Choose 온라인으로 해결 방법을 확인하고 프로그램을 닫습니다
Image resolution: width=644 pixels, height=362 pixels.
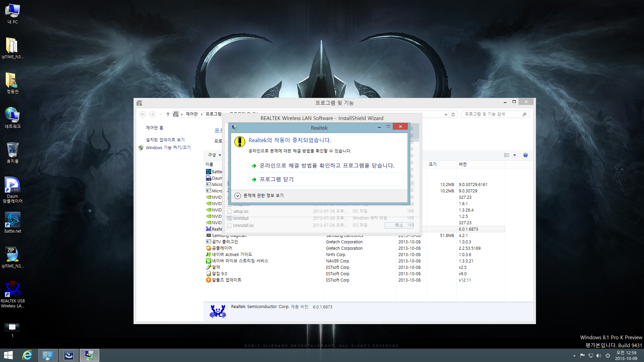[x=326, y=166]
